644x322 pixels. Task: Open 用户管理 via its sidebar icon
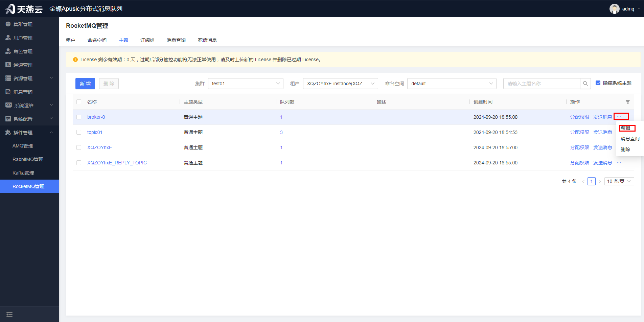(8, 38)
